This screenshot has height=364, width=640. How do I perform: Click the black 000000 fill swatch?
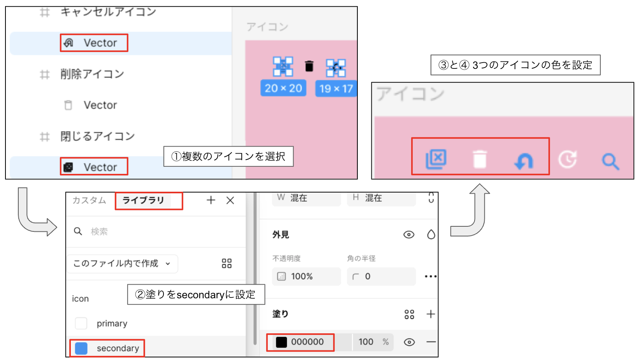281,342
